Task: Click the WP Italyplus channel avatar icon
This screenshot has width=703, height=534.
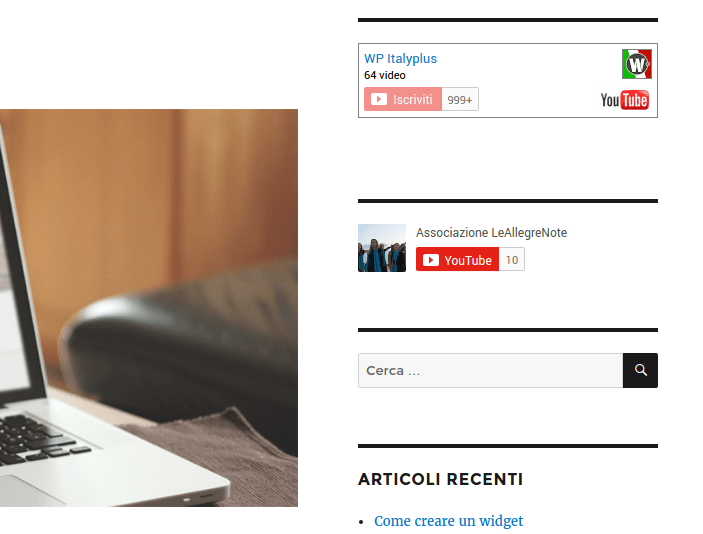Action: pos(637,64)
